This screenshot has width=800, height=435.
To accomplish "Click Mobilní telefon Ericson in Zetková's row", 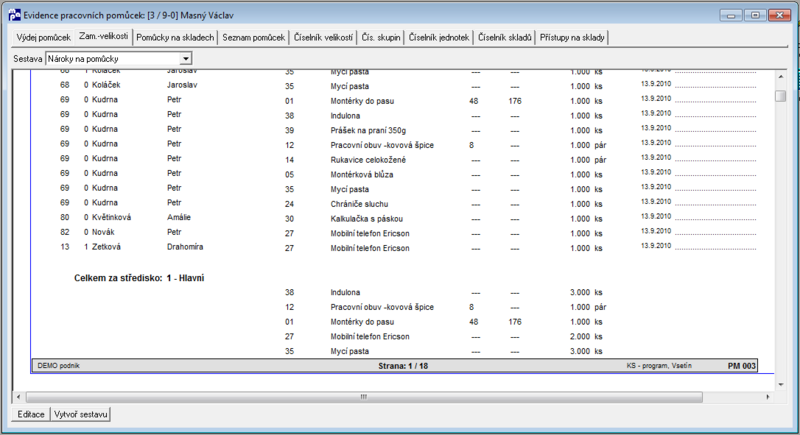I will coord(370,248).
